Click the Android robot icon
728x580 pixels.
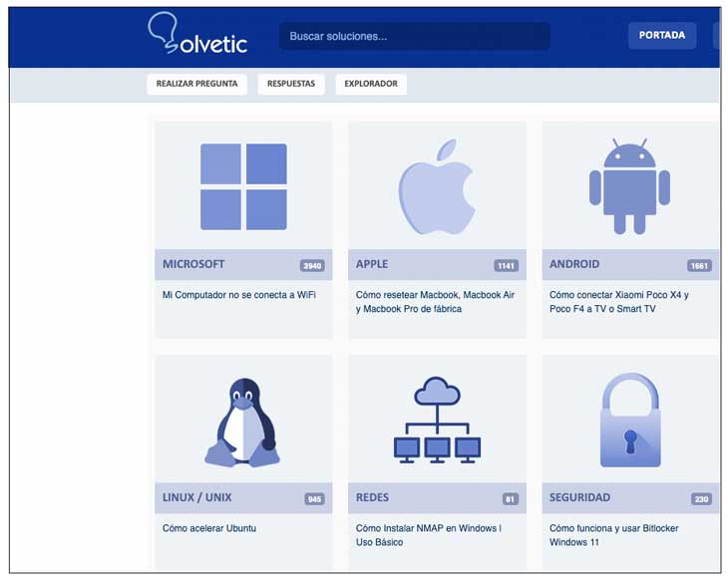coord(629,186)
